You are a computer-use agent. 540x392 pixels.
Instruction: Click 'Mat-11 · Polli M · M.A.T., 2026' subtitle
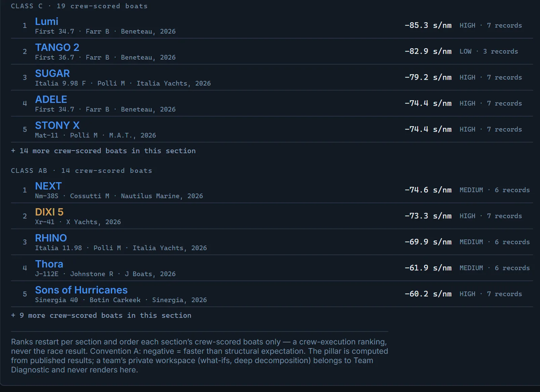96,135
